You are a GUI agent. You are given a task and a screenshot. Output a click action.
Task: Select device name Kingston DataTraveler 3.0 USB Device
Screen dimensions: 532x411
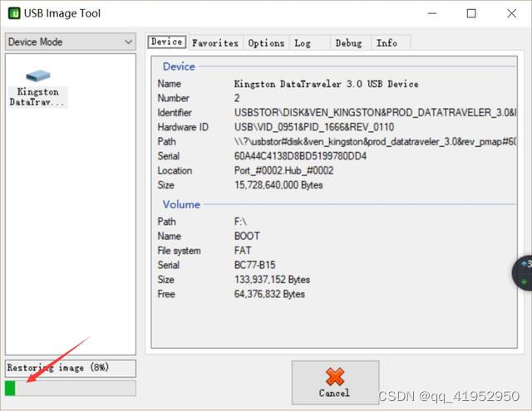(326, 84)
